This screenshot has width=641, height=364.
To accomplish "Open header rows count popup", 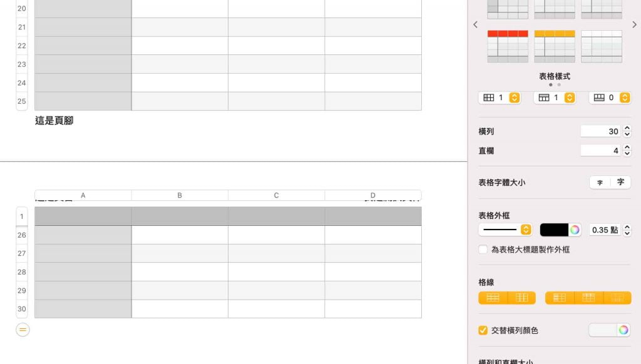I will click(x=555, y=98).
